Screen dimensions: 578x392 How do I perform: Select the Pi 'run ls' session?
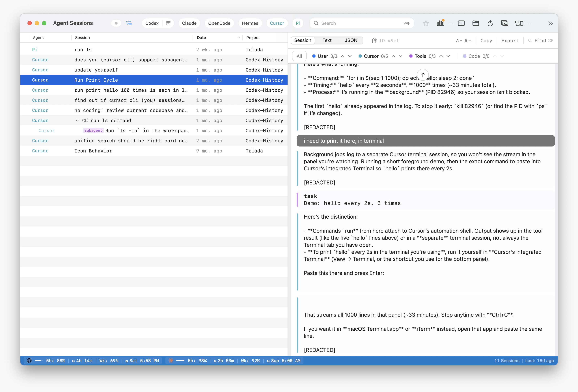(154, 50)
